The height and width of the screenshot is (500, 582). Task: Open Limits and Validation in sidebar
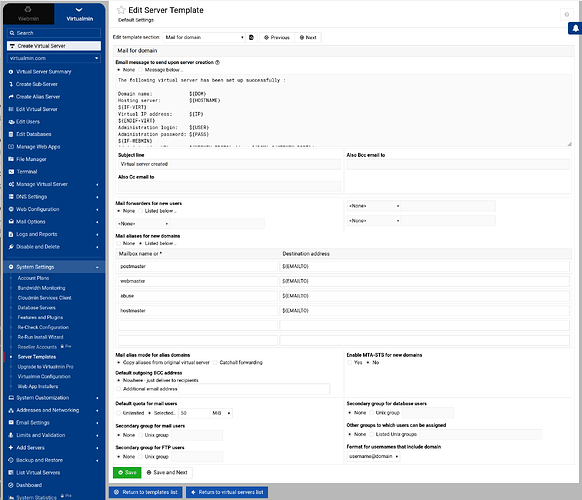point(54,435)
